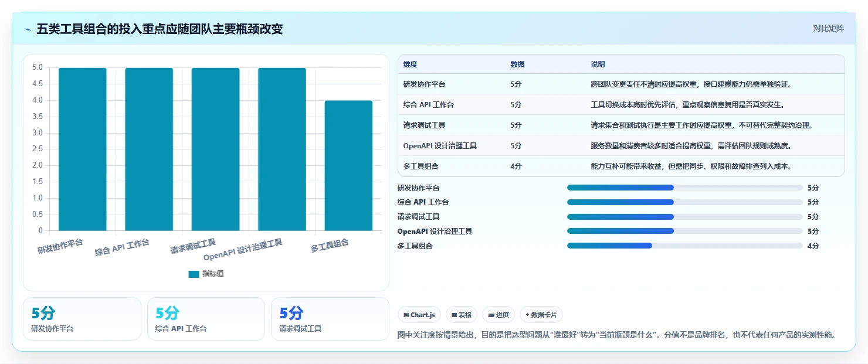The width and height of the screenshot is (868, 364).
Task: Click 多工具组合 cell in the table
Action: [421, 166]
